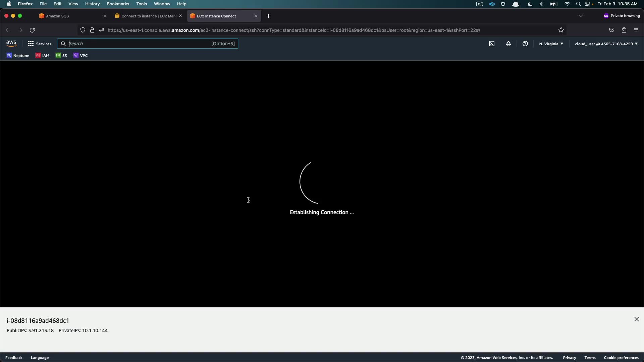Open the Services grid menu

tap(39, 44)
